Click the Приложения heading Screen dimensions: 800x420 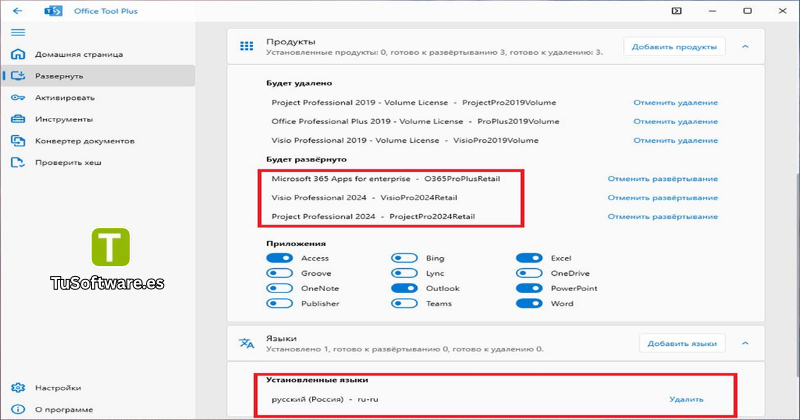[x=296, y=243]
